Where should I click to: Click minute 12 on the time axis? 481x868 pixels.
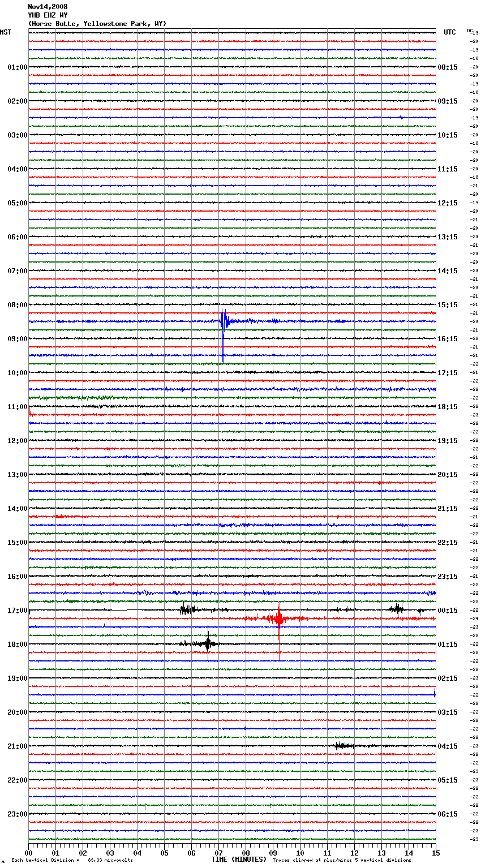(354, 853)
